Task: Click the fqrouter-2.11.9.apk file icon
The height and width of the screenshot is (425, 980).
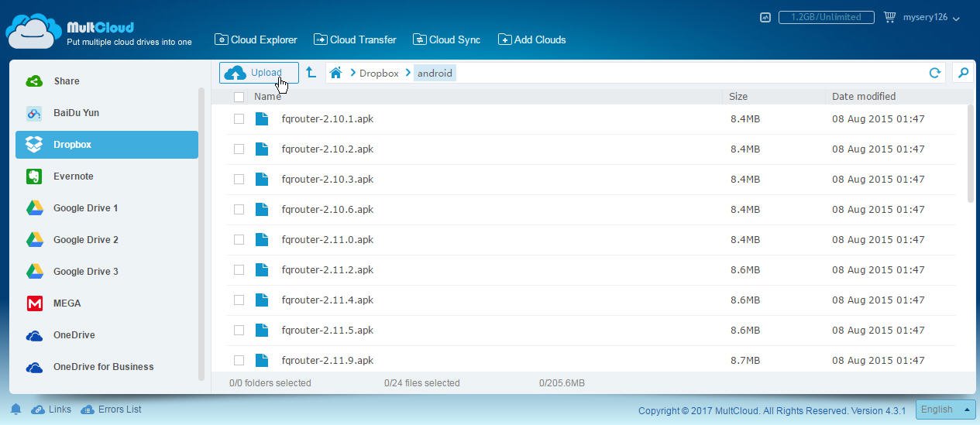Action: coord(262,360)
